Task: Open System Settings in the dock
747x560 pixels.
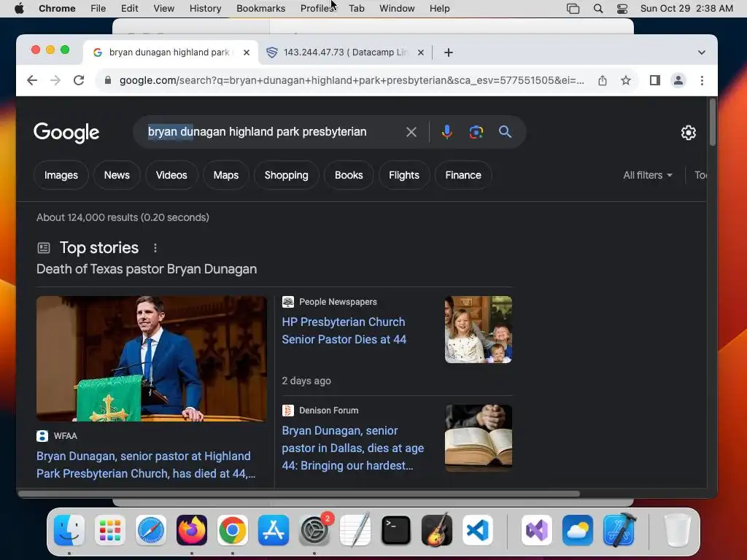Action: pyautogui.click(x=314, y=530)
